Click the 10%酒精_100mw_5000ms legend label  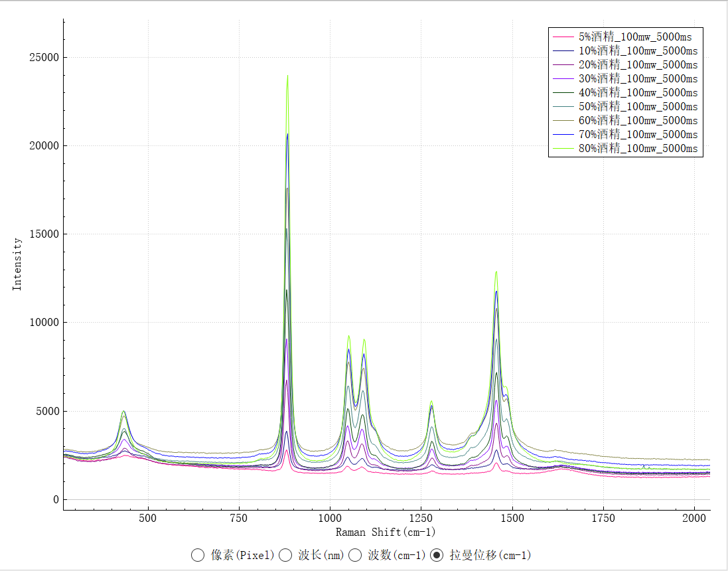[638, 50]
